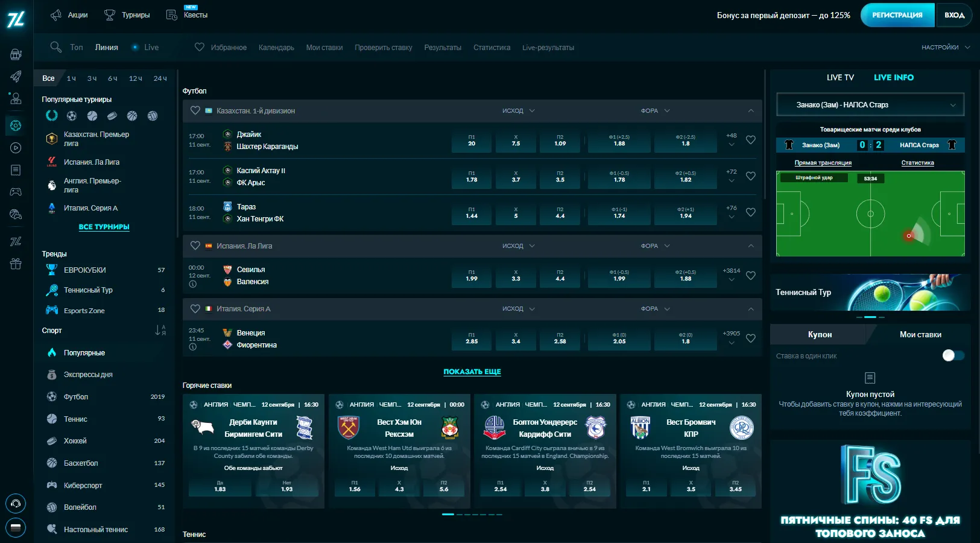
Task: Open the play-circle live sidebar icon
Action: pyautogui.click(x=16, y=148)
